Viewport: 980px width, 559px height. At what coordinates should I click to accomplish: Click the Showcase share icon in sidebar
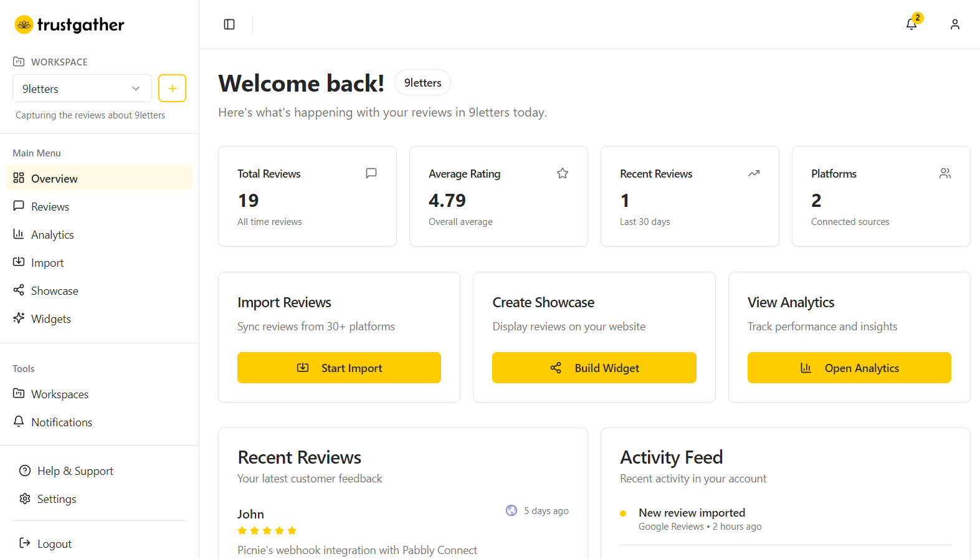[19, 290]
